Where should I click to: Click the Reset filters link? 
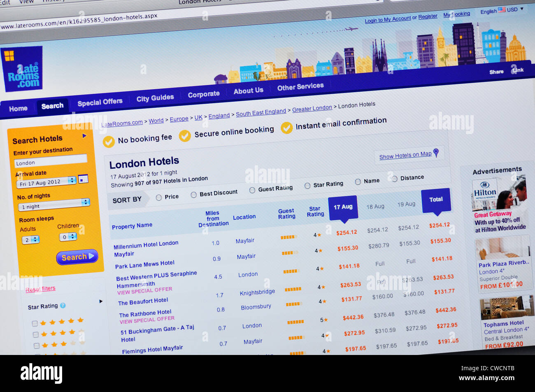tap(40, 289)
